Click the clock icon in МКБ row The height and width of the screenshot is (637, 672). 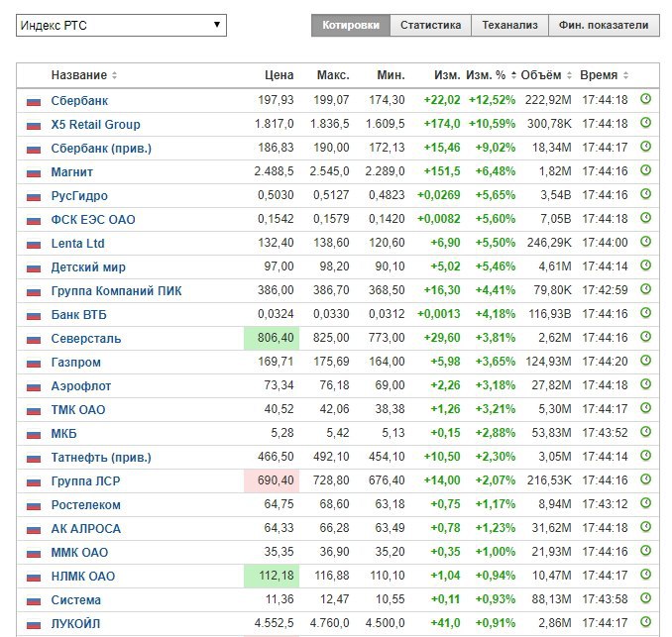[645, 432]
